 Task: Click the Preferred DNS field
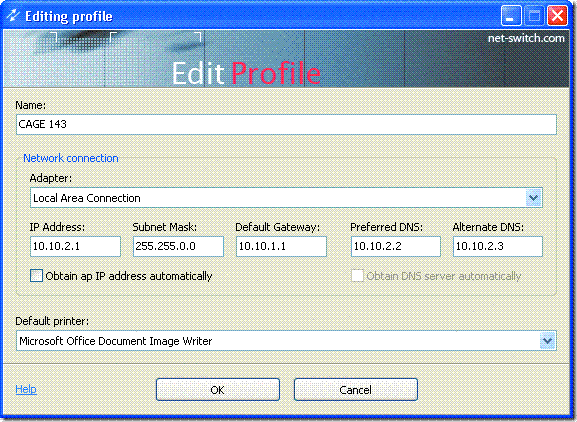click(x=396, y=246)
